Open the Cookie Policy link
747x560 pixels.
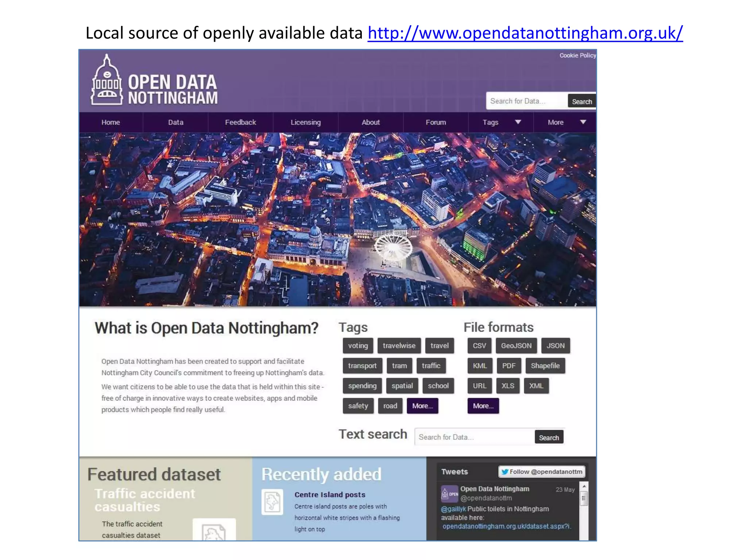[578, 55]
